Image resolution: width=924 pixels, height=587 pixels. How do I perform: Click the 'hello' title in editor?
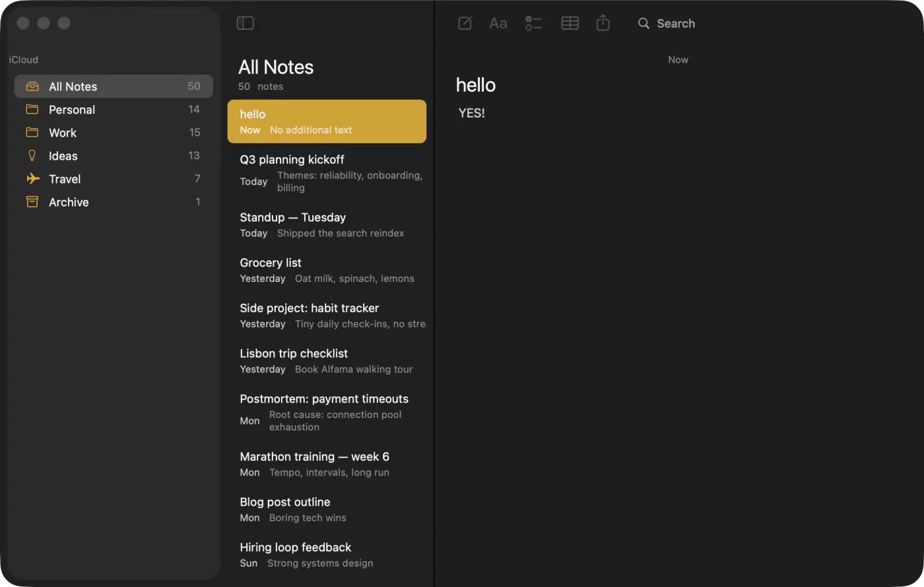point(476,85)
